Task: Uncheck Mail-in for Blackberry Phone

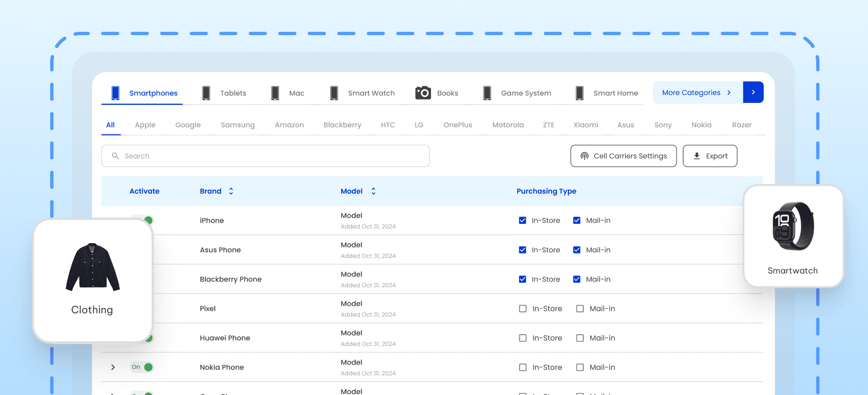Action: click(577, 279)
